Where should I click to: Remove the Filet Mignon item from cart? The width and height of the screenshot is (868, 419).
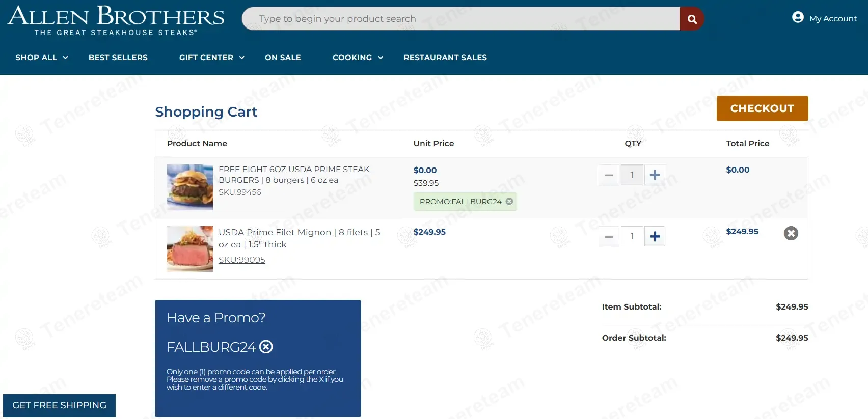click(x=791, y=233)
